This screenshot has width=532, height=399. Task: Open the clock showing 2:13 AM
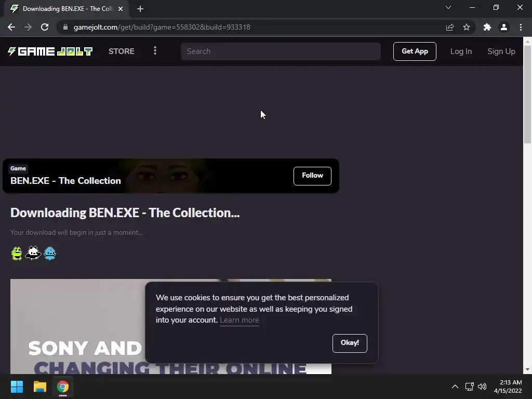(508, 387)
